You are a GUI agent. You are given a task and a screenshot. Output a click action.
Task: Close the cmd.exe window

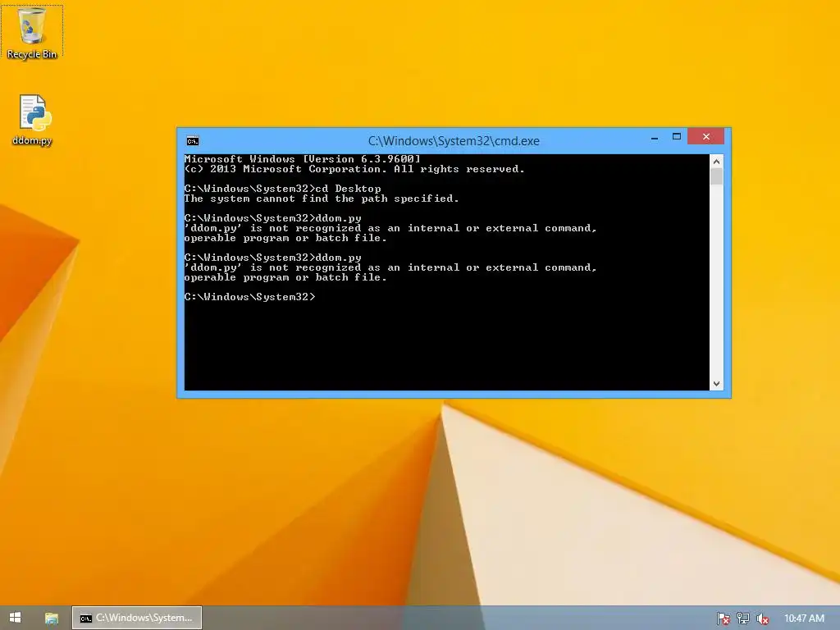click(x=706, y=137)
